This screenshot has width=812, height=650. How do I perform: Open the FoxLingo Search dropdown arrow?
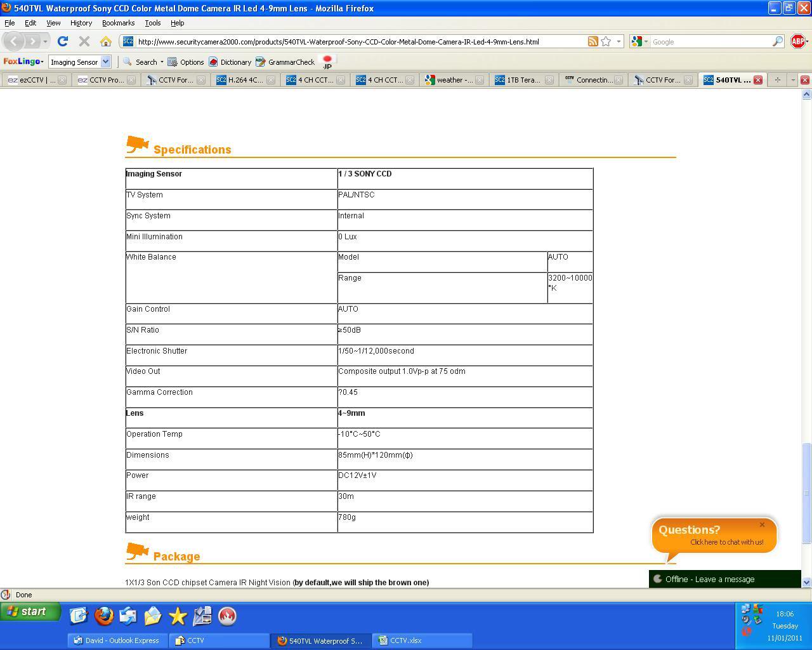[x=162, y=62]
